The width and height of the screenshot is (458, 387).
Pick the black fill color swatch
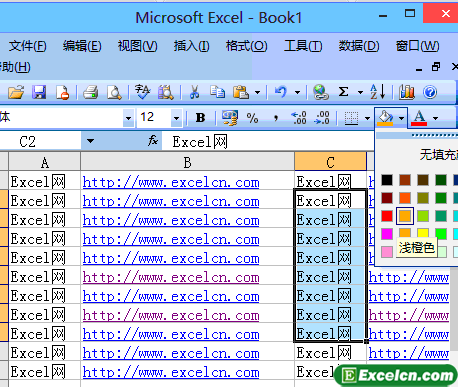(x=387, y=180)
